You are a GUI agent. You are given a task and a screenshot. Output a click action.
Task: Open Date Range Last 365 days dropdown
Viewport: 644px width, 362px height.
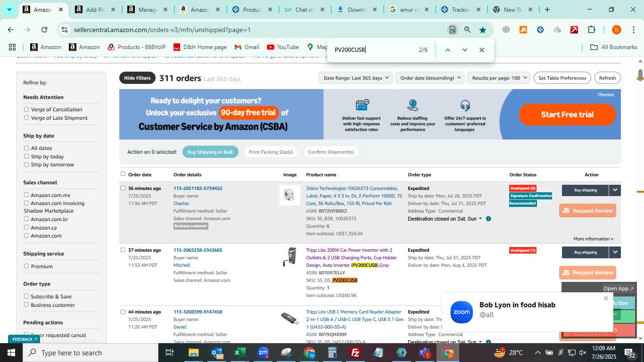[355, 78]
